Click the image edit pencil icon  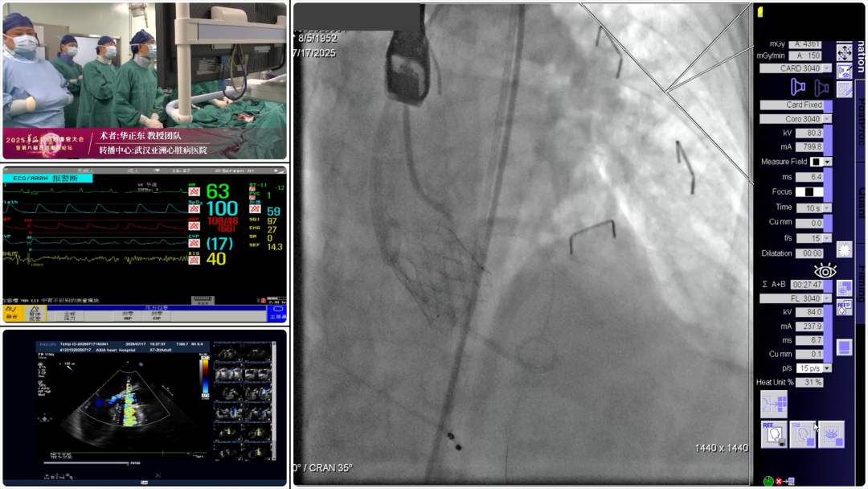(x=844, y=72)
